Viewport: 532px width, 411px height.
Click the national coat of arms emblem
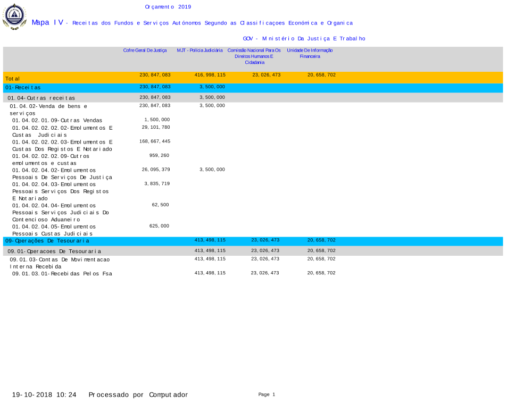click(14, 16)
